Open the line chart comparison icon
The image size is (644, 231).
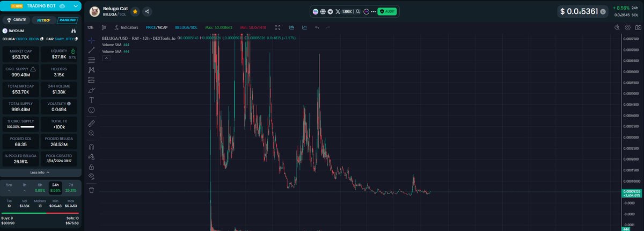click(304, 27)
